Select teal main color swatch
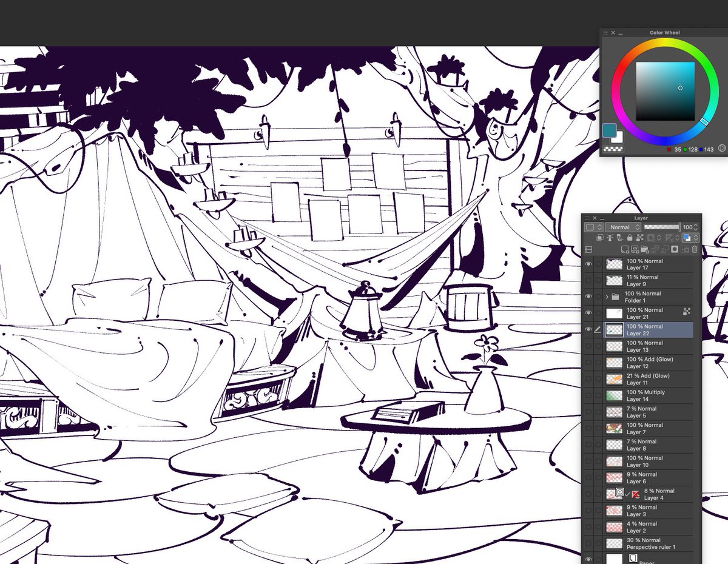This screenshot has width=728, height=564. click(609, 130)
